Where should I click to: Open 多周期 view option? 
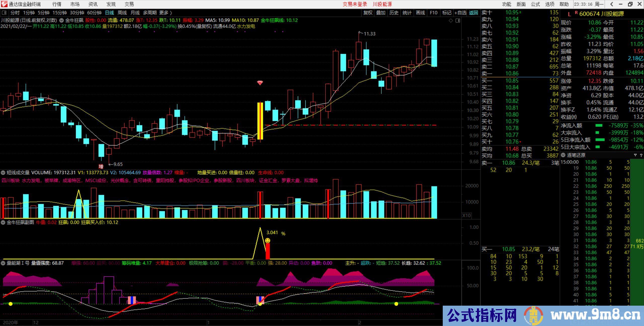[x=150, y=13]
